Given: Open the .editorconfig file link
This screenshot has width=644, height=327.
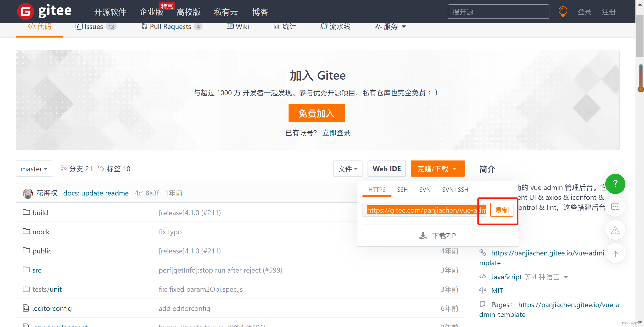Looking at the screenshot, I should tap(52, 308).
